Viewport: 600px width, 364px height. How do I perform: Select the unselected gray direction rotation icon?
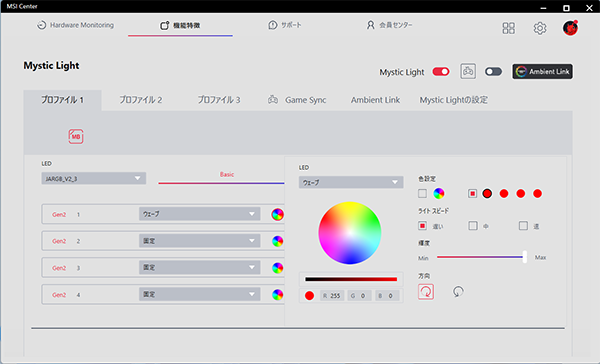pos(458,292)
